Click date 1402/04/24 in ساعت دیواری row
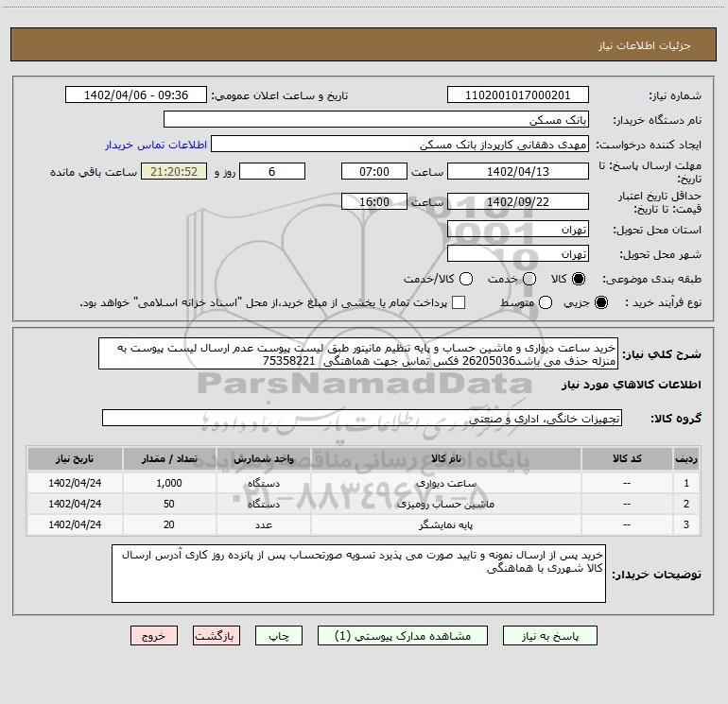This screenshot has height=704, width=728. coord(75,483)
